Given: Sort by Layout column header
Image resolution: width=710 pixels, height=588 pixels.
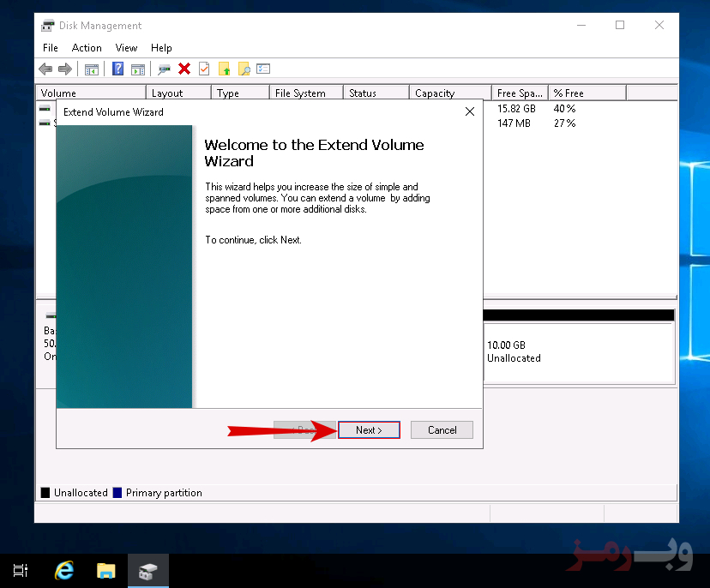Looking at the screenshot, I should (x=179, y=93).
